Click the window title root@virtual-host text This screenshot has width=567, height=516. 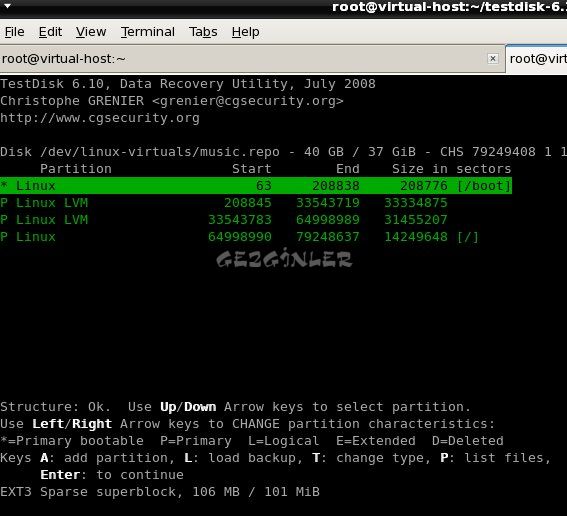449,7
